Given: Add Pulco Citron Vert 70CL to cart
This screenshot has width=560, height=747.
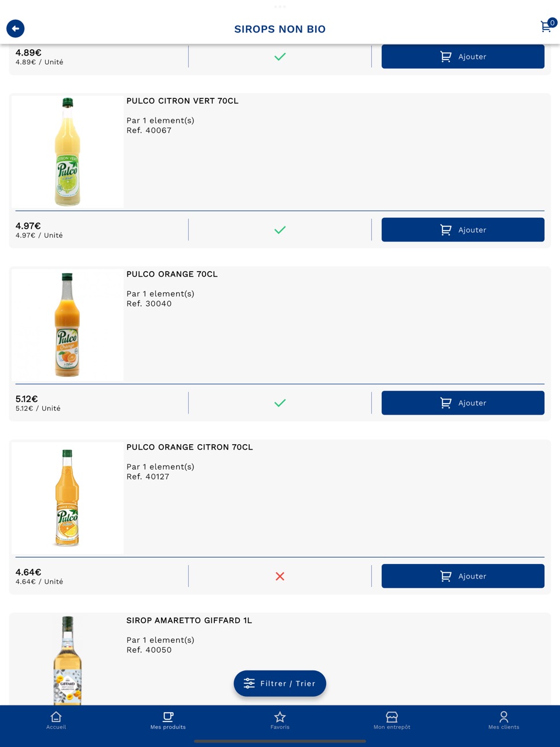Looking at the screenshot, I should click(463, 230).
